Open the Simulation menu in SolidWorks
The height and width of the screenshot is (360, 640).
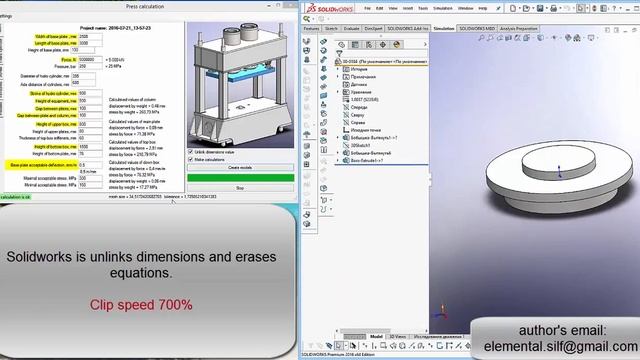pos(442,8)
